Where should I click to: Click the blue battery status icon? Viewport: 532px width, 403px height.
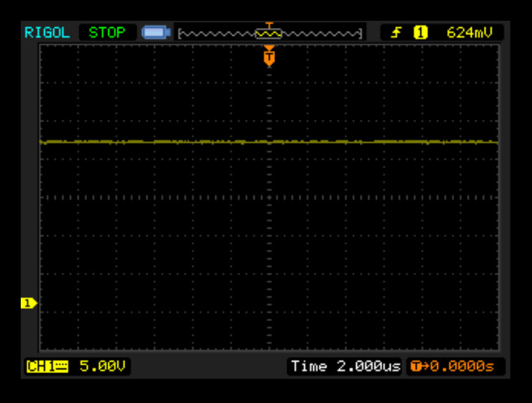pyautogui.click(x=156, y=32)
